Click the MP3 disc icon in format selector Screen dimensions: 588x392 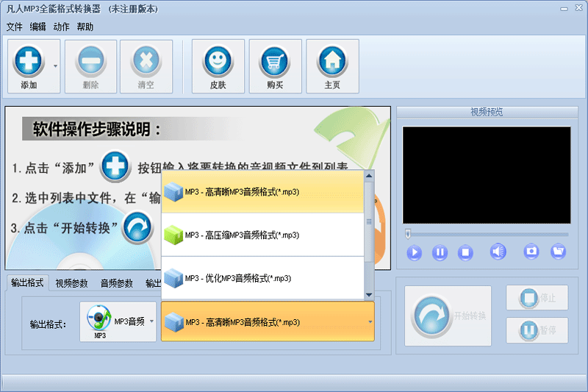[x=99, y=321]
